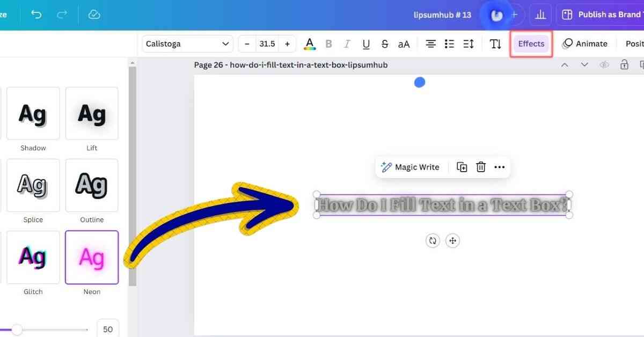Change text alignment

(430, 44)
